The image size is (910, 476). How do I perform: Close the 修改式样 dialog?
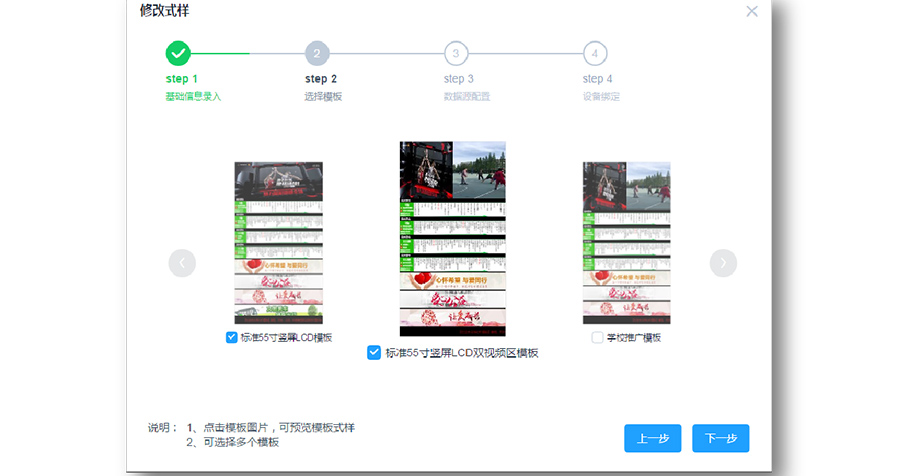coord(752,11)
